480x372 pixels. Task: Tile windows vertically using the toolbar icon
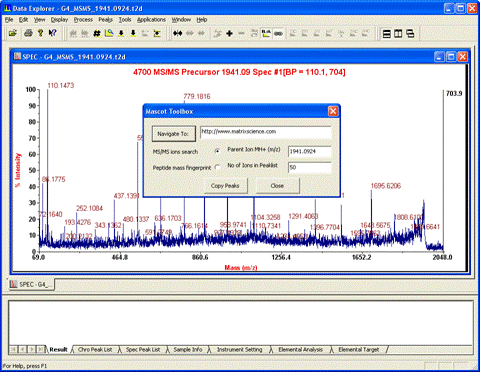click(398, 34)
